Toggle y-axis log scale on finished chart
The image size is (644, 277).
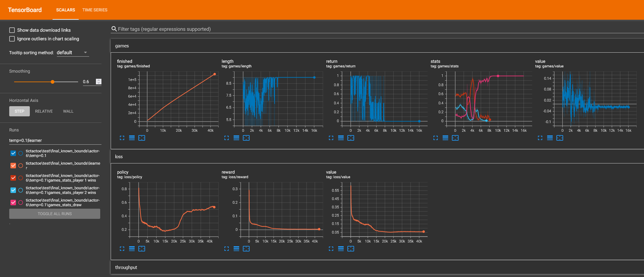pyautogui.click(x=132, y=138)
